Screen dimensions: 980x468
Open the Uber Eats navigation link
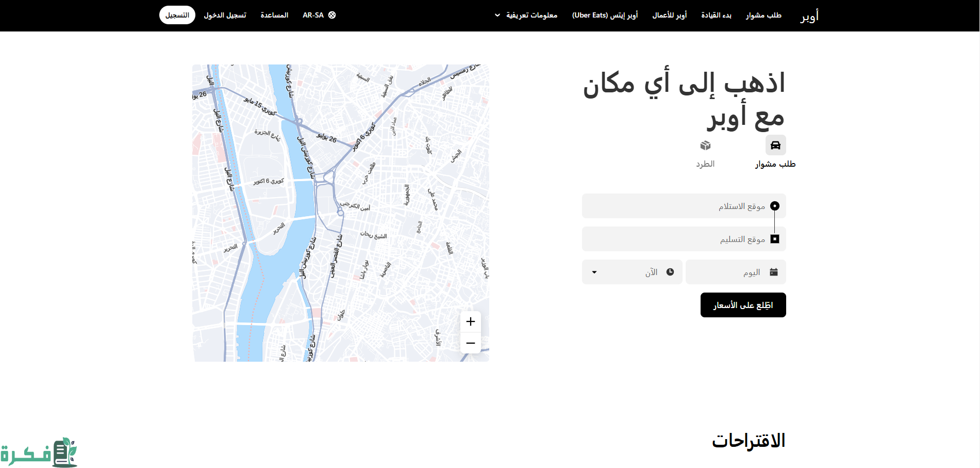click(x=605, y=15)
